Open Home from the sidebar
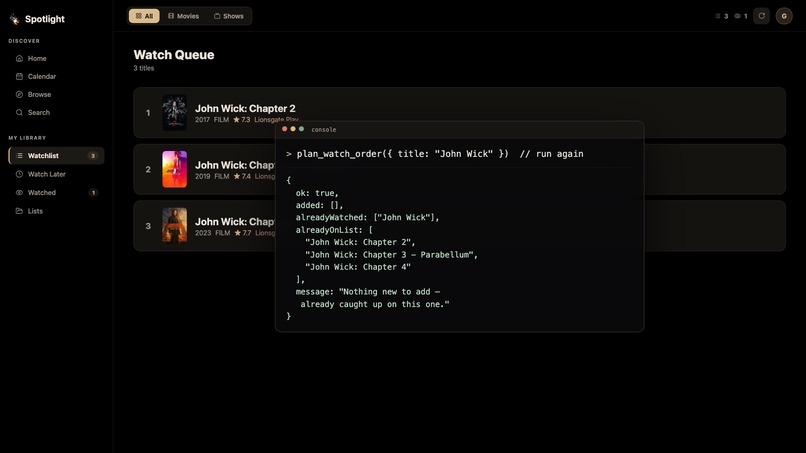This screenshot has width=806, height=453. [56, 59]
